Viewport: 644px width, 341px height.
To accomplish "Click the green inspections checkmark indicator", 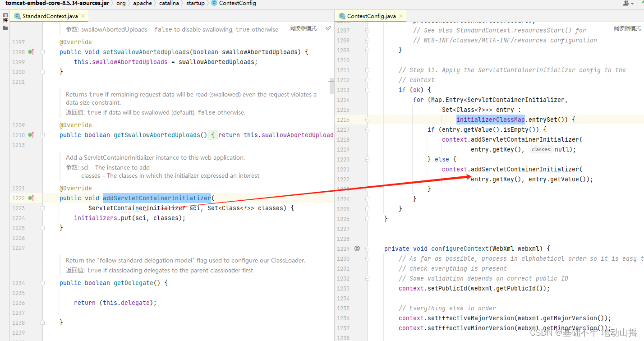I will 328,28.
